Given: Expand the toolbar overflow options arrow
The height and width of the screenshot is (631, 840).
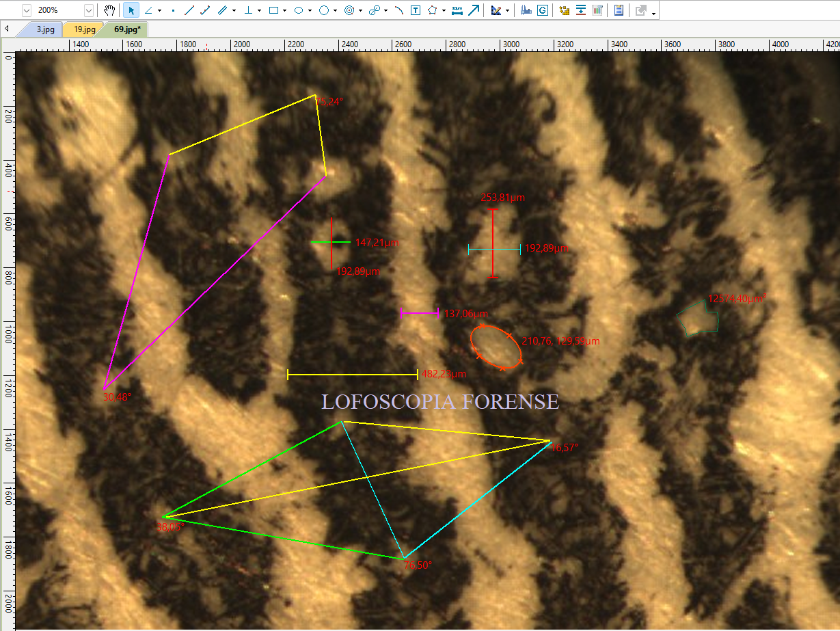Looking at the screenshot, I should (653, 12).
